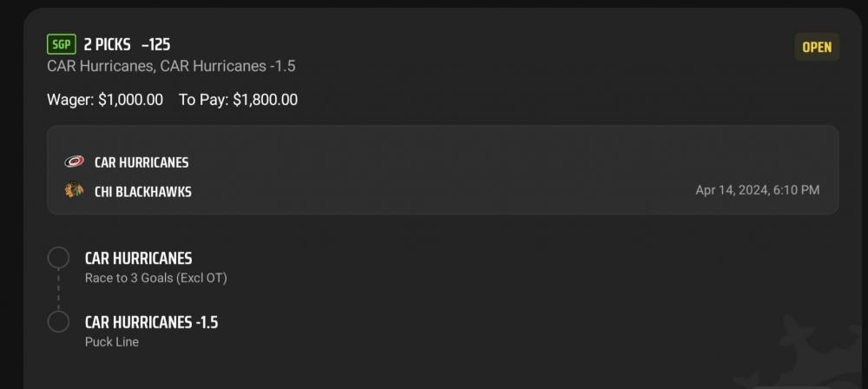Open the CHI BLACKHAWKS team name in matchup card

[x=142, y=191]
